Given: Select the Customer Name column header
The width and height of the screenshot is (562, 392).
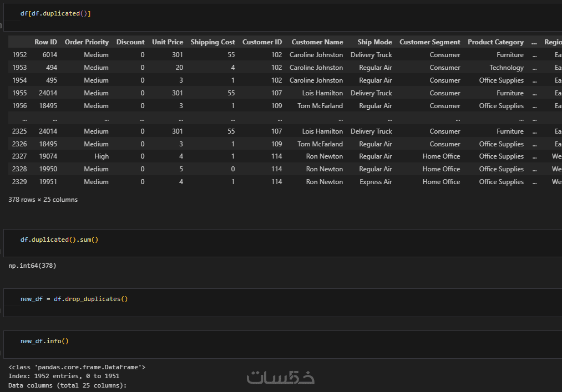Looking at the screenshot, I should pos(317,42).
